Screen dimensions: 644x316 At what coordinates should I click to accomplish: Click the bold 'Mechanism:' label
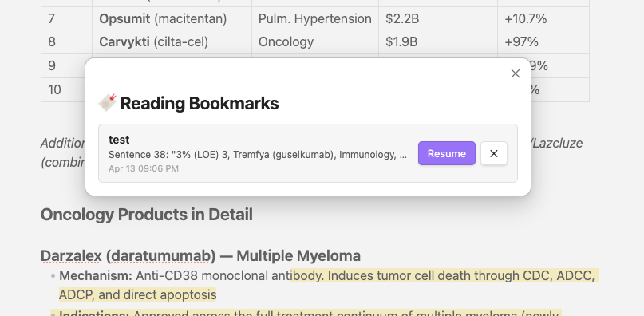[96, 276]
